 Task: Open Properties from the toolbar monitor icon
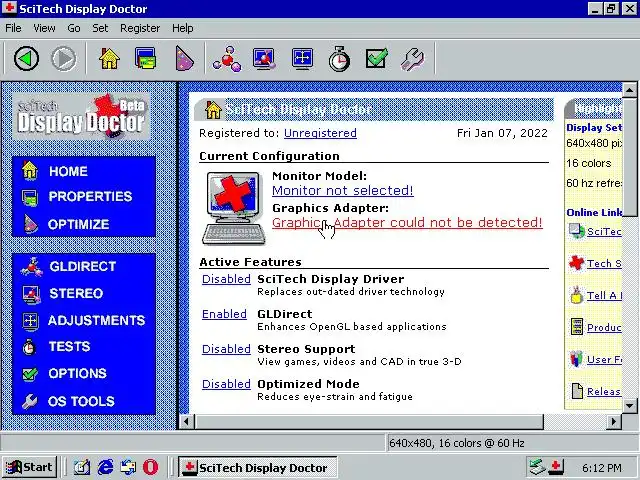pyautogui.click(x=146, y=59)
